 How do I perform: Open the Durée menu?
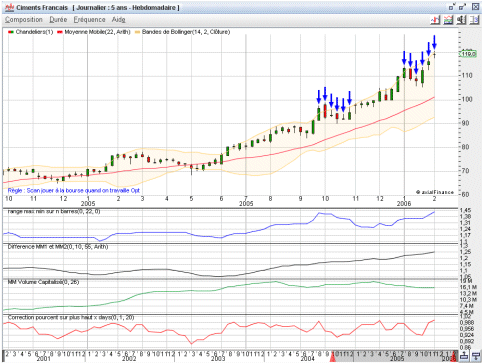[x=58, y=20]
